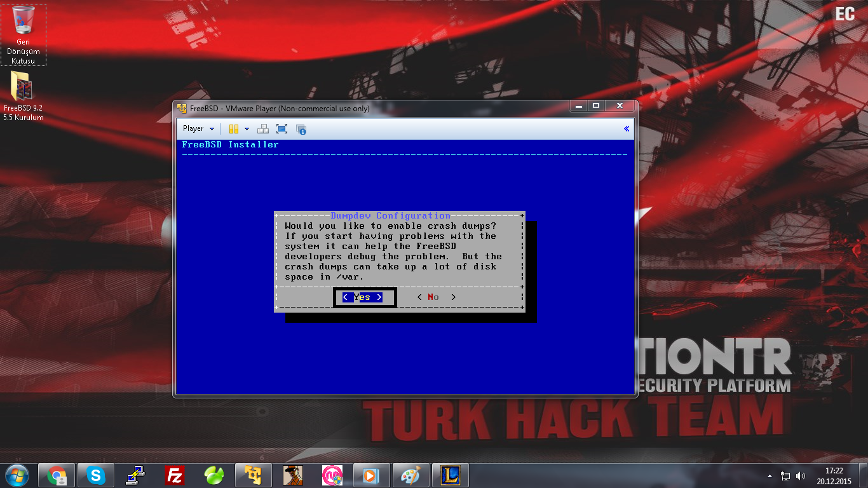
Task: Click the 'Dumpdev Configuration' dialog title
Action: click(391, 216)
